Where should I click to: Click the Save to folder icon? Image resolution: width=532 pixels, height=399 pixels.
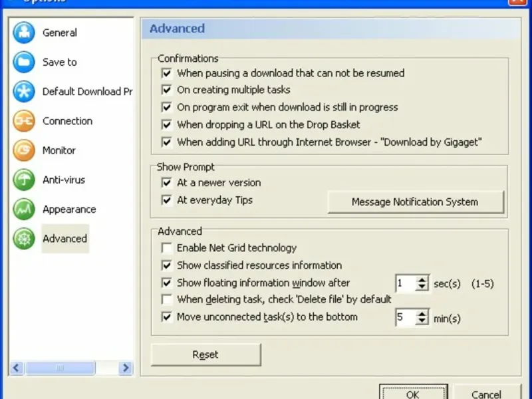point(24,62)
